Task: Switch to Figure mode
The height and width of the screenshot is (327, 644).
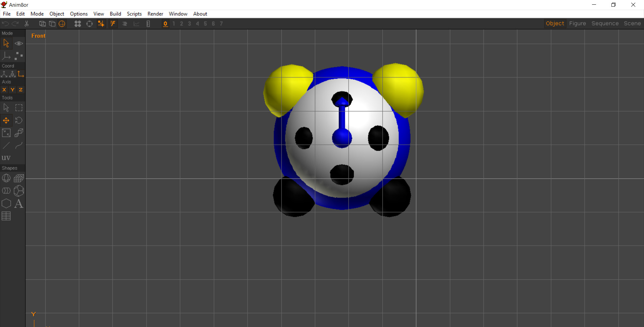Action: [578, 23]
